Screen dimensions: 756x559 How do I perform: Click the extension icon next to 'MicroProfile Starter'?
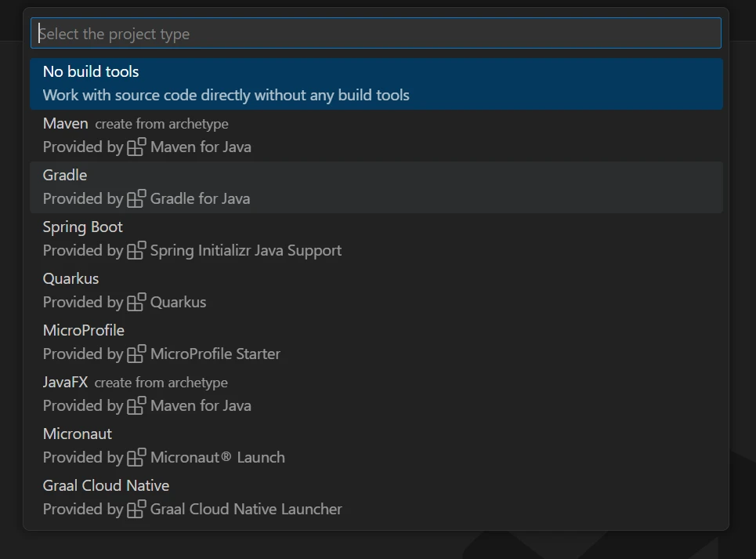(x=137, y=354)
